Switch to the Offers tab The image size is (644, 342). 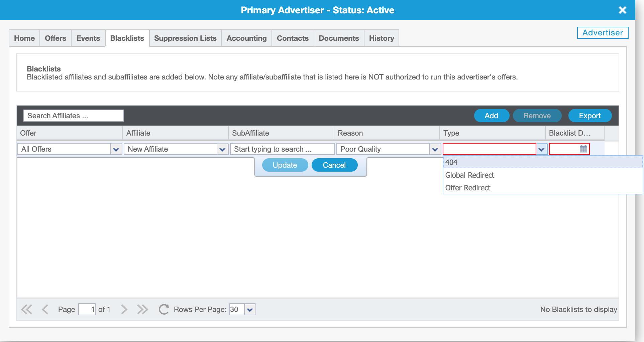point(56,38)
